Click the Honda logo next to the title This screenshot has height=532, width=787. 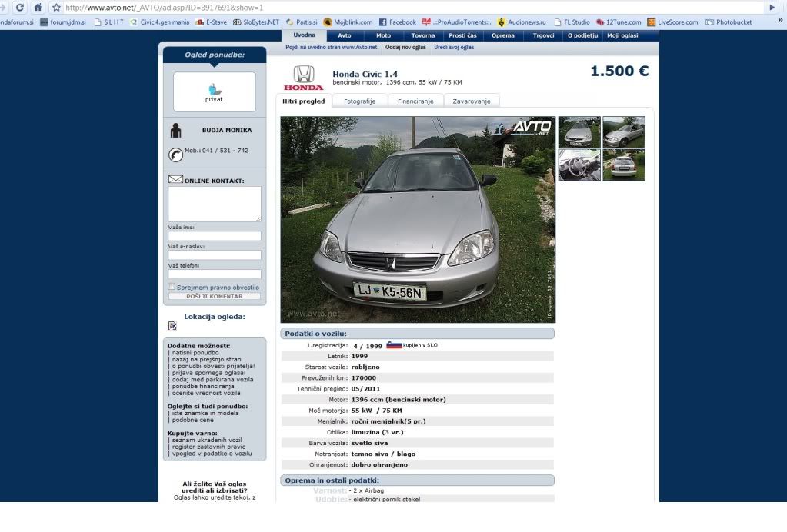pyautogui.click(x=304, y=78)
